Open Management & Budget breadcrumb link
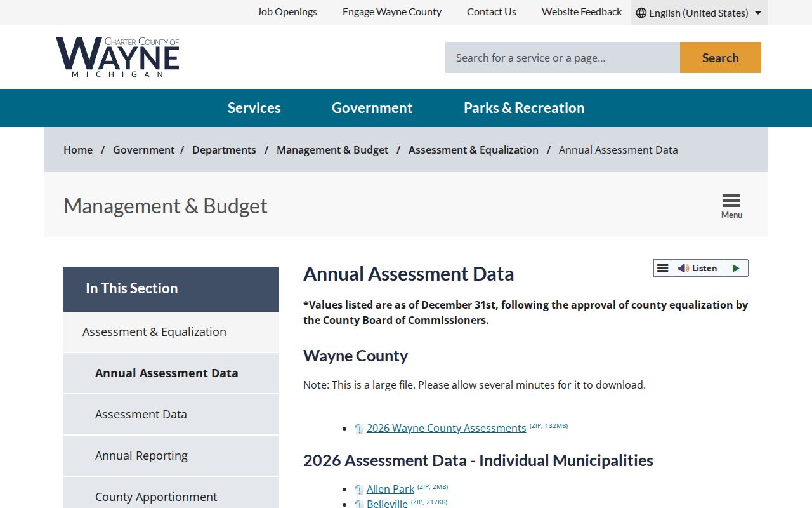The image size is (812, 508). click(x=332, y=150)
